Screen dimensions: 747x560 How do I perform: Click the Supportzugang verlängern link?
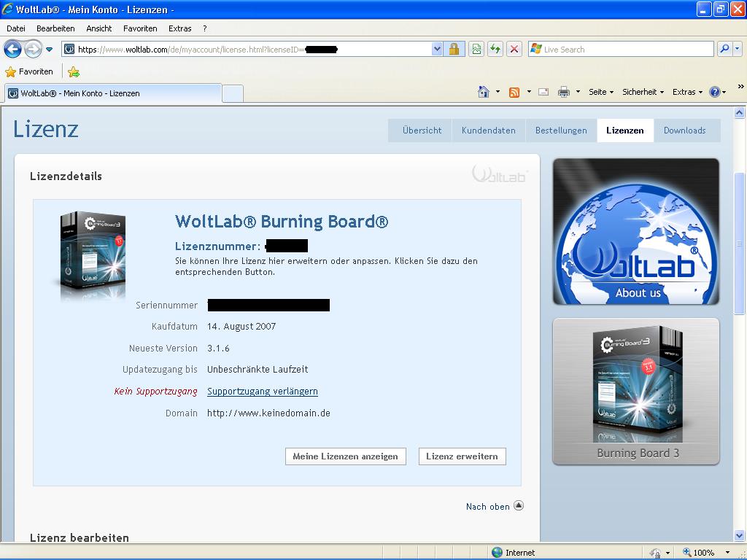coord(263,392)
